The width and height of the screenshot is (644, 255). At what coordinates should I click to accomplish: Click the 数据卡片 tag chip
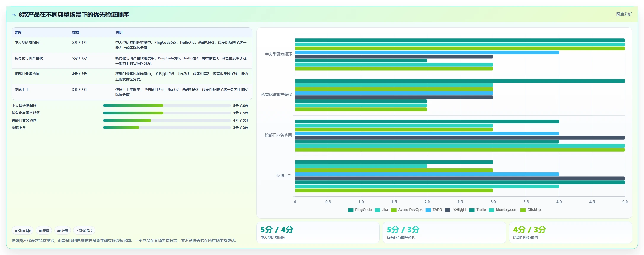tap(84, 230)
